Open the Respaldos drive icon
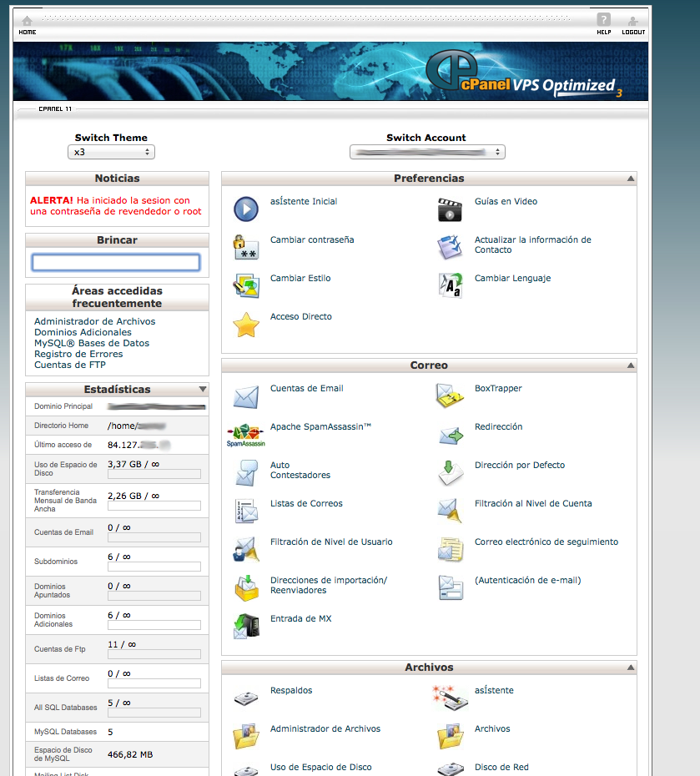The width and height of the screenshot is (700, 776). point(246,698)
